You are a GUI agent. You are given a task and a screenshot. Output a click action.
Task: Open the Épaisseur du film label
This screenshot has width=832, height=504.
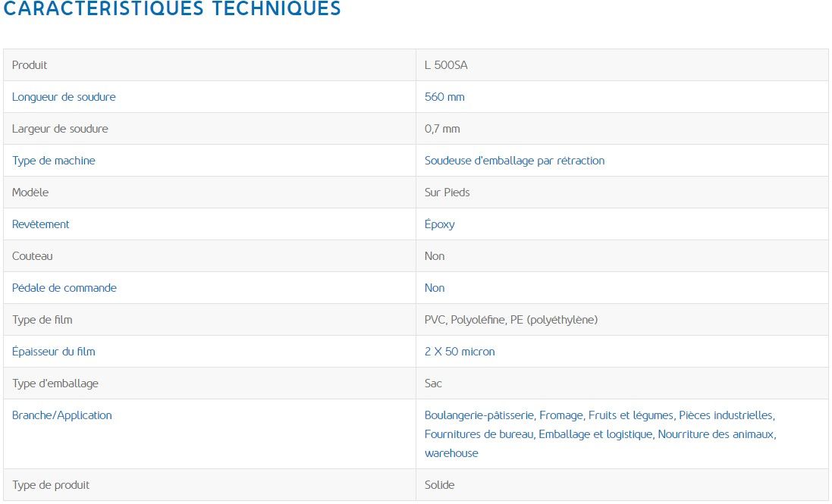point(53,352)
